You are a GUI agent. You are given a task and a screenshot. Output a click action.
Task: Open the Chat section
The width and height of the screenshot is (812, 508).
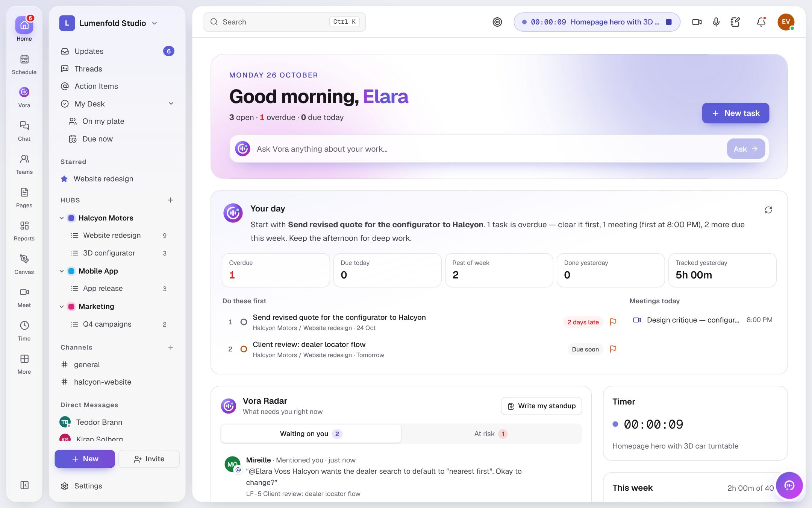tap(24, 131)
